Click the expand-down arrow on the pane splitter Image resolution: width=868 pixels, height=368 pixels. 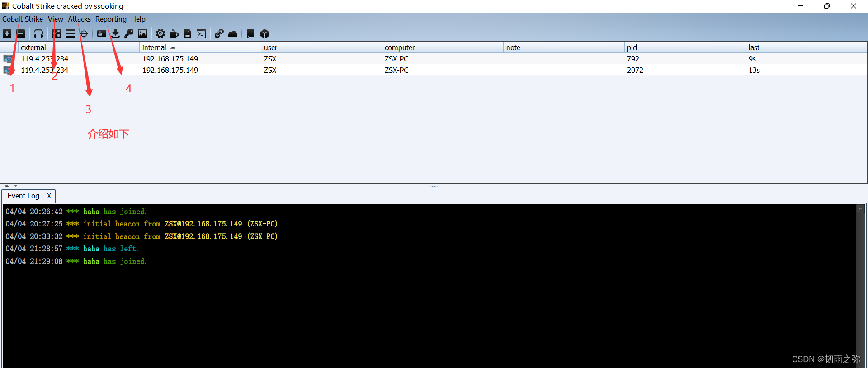point(16,186)
